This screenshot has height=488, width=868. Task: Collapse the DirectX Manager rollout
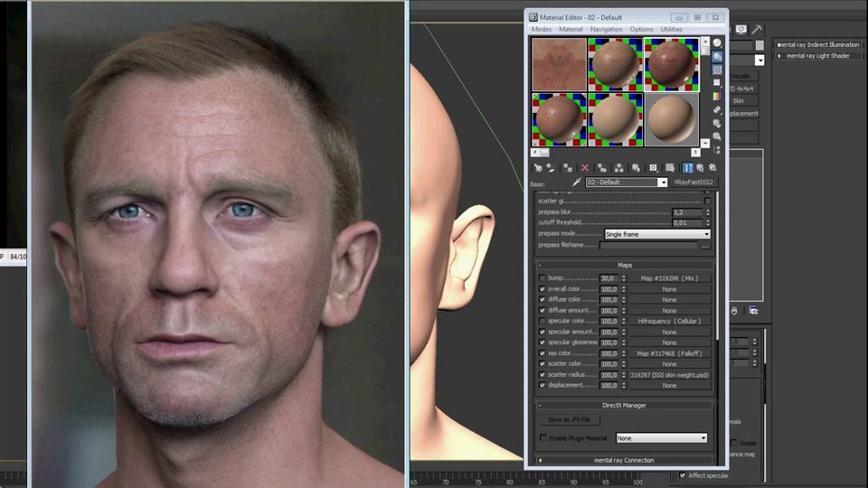(x=625, y=405)
